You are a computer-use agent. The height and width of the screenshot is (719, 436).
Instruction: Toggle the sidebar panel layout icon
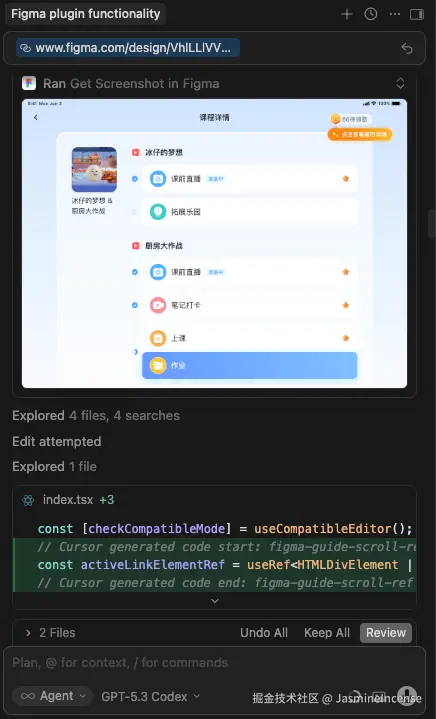click(x=417, y=14)
